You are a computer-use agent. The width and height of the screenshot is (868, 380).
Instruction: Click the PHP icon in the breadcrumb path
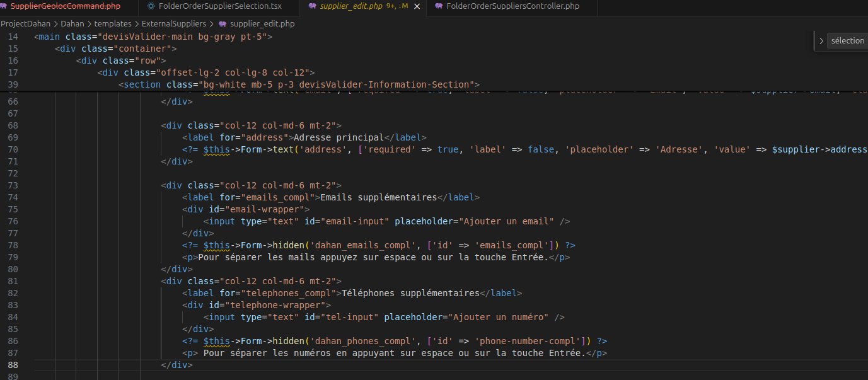223,24
